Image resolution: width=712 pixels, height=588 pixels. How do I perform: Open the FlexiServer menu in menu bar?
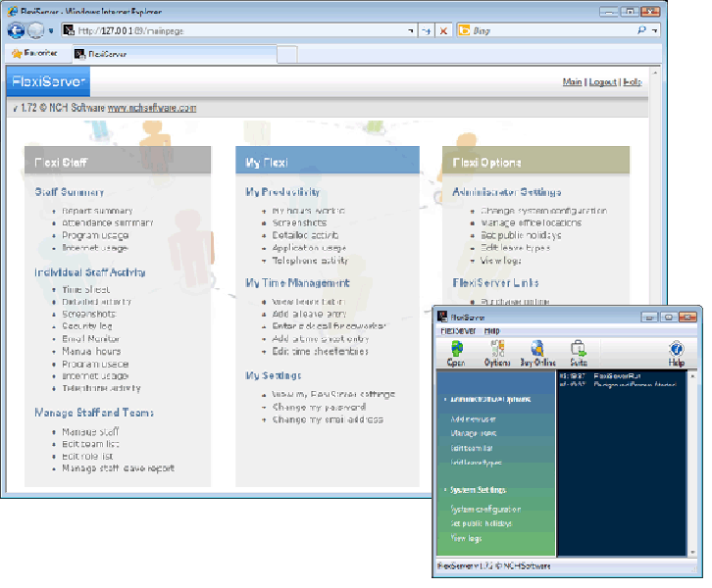pyautogui.click(x=457, y=331)
